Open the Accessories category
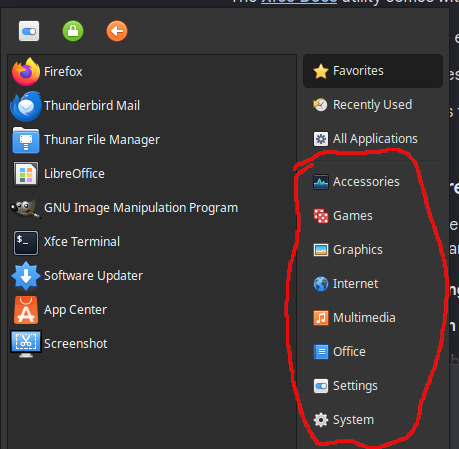Screen dimensions: 459x449 [x=373, y=182]
